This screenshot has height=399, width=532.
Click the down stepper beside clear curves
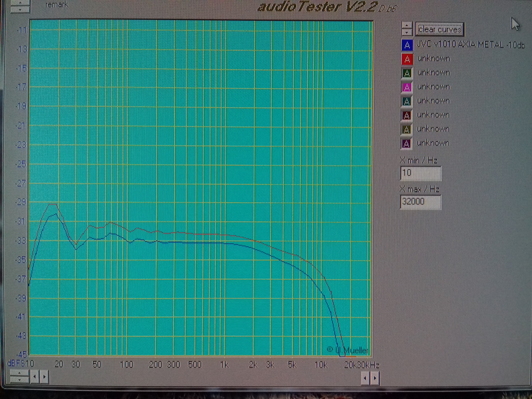(x=407, y=32)
